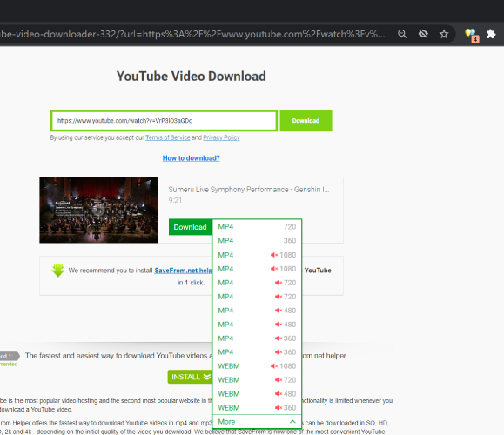Image resolution: width=504 pixels, height=435 pixels.
Task: Open the Terms of Service link
Action: [168, 137]
